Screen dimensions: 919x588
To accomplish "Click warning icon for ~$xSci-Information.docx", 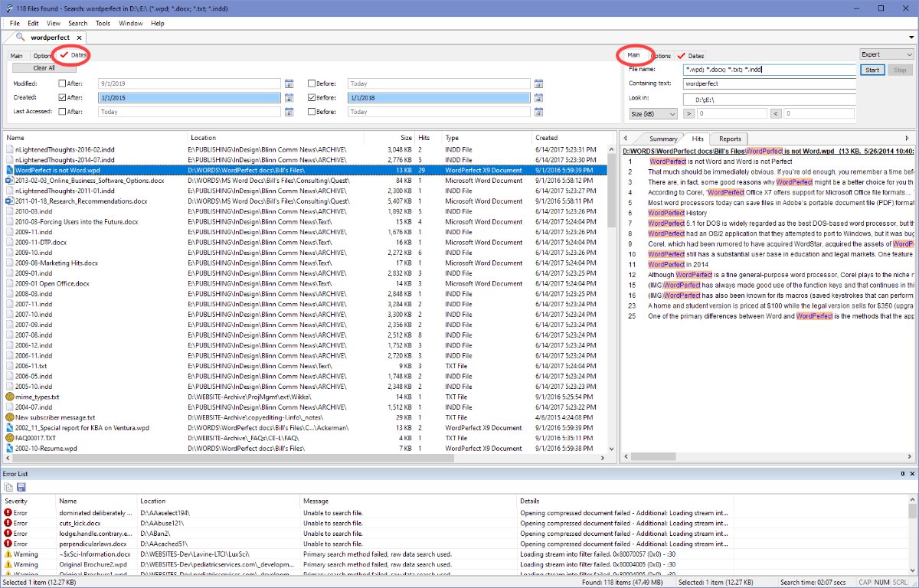I will (x=8, y=554).
